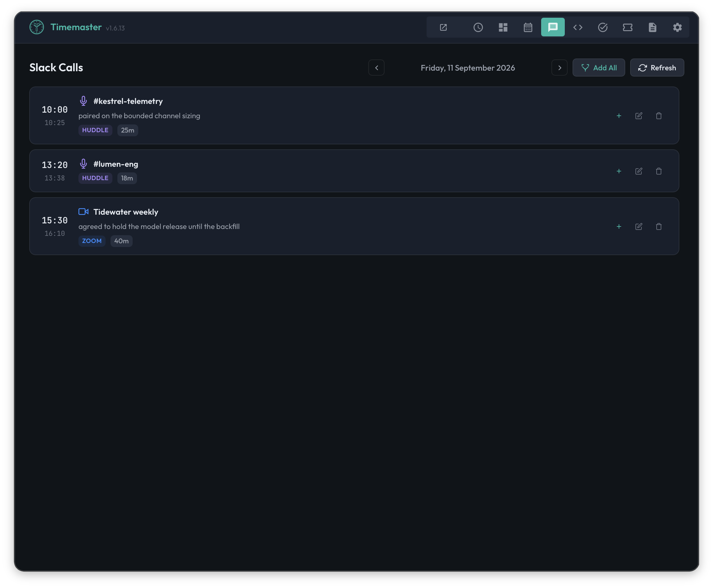Refresh the Slack calls list
Viewport: 713px width, 588px height.
(x=657, y=68)
